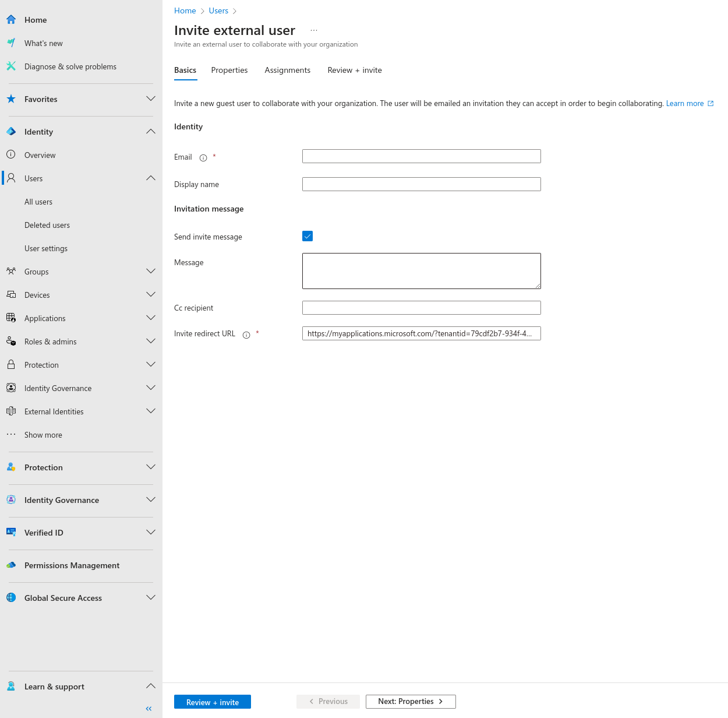Click inside the Cc recipient field
The height and width of the screenshot is (718, 728).
[x=421, y=308]
